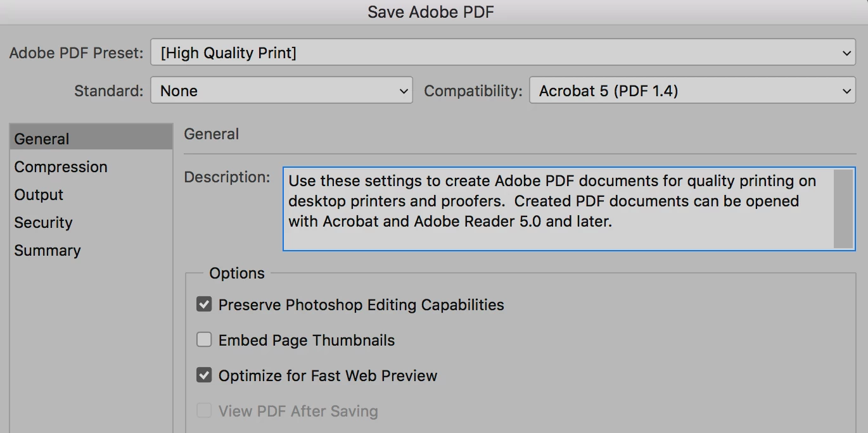Click the chevron arrow on Adobe PDF Preset

(847, 54)
